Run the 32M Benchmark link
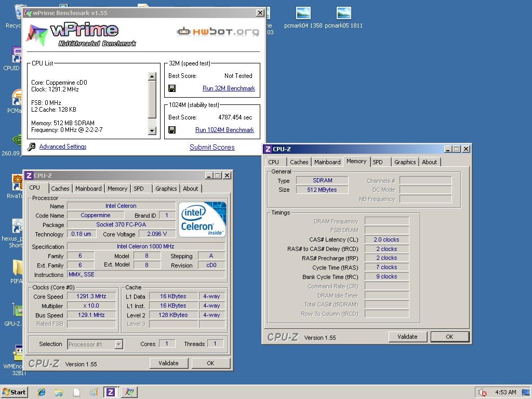Viewport: 532px width, 399px height. point(229,88)
